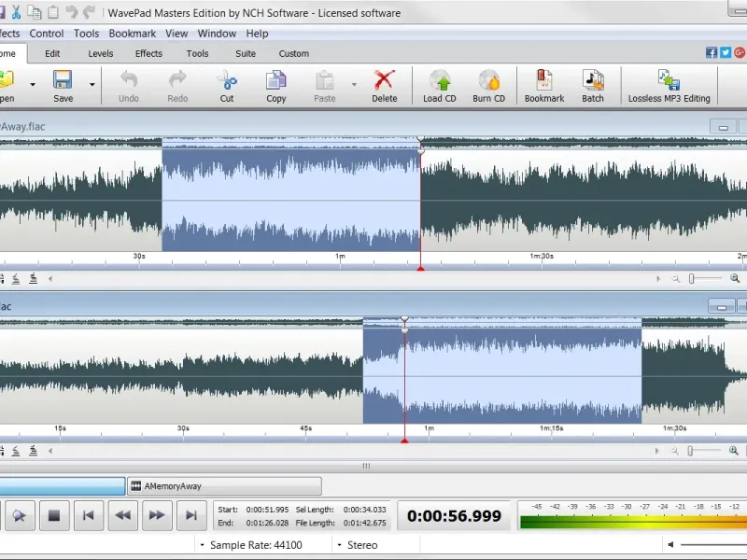Open the Burn CD tool
747x560 pixels.
488,84
